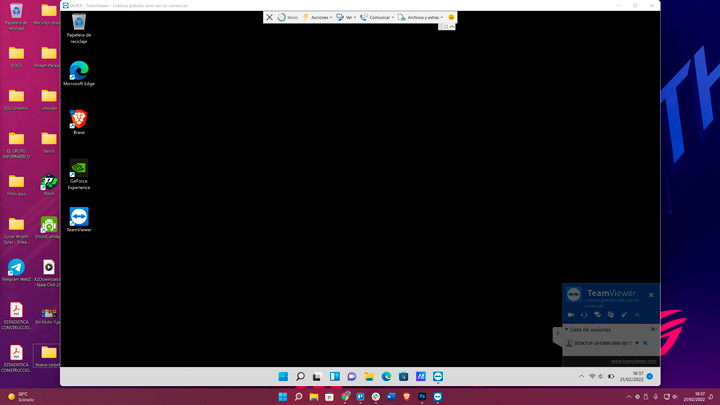Close the TeamViewer session toolbar with X
The image size is (720, 405).
(x=270, y=17)
